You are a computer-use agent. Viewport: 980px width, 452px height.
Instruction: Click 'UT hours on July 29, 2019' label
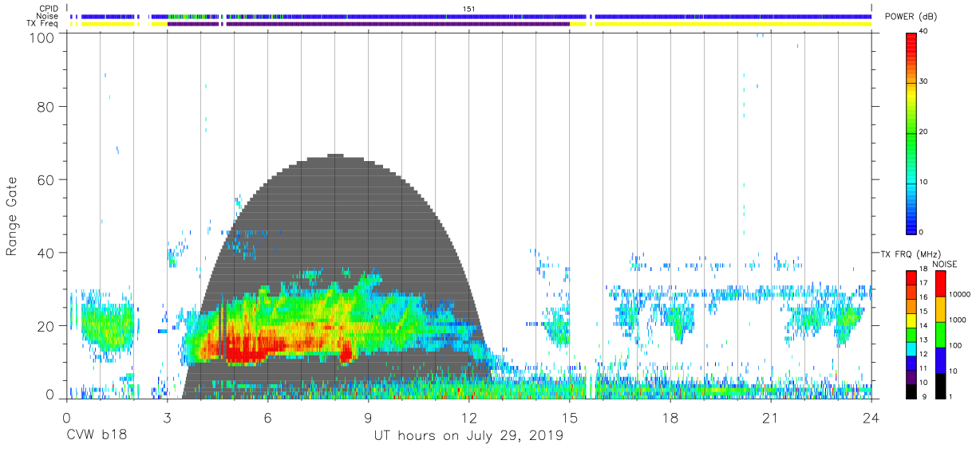coord(468,436)
